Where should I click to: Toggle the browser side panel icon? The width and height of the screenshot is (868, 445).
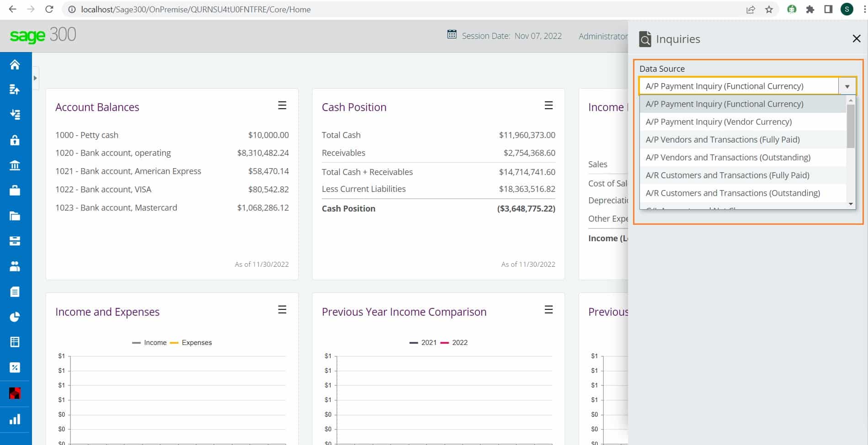pos(828,10)
